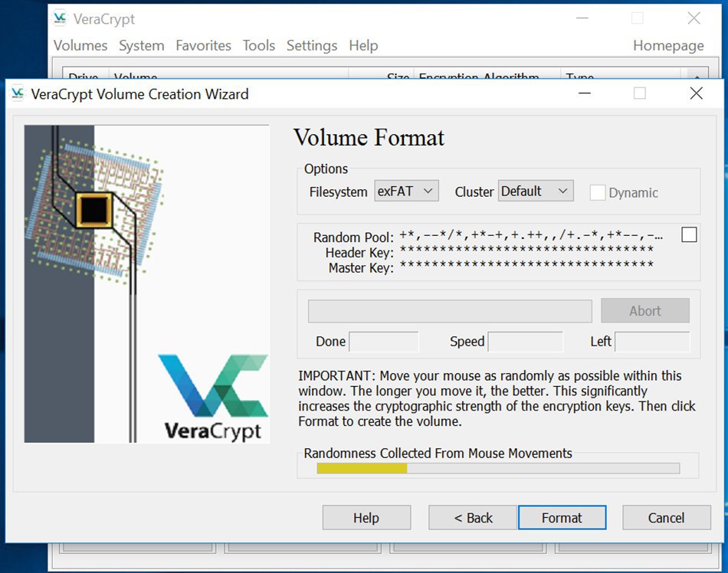The height and width of the screenshot is (573, 728).
Task: Toggle the Random Pool display checkbox
Action: tap(689, 235)
